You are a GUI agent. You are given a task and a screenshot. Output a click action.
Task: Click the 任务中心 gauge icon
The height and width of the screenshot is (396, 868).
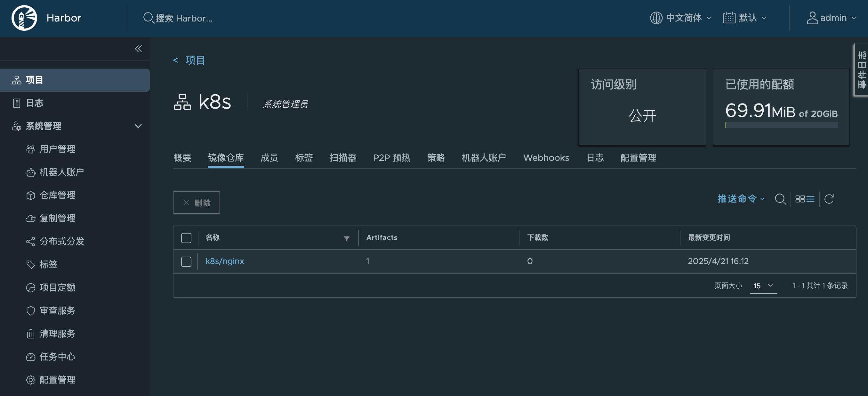click(31, 357)
